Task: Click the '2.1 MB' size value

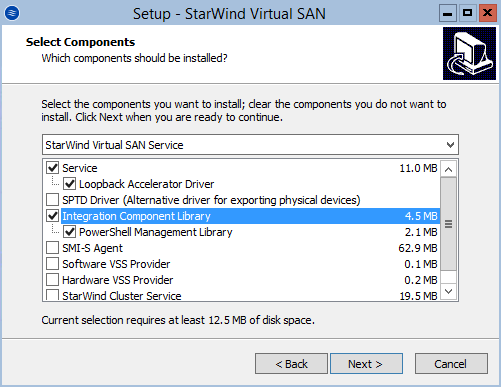Action: click(x=421, y=232)
